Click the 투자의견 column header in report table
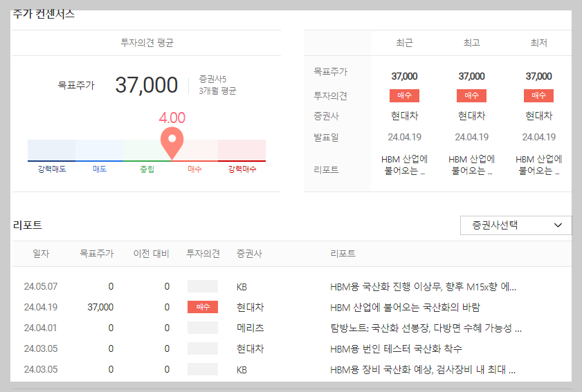Screen dimensions: 582x392 click(x=203, y=254)
